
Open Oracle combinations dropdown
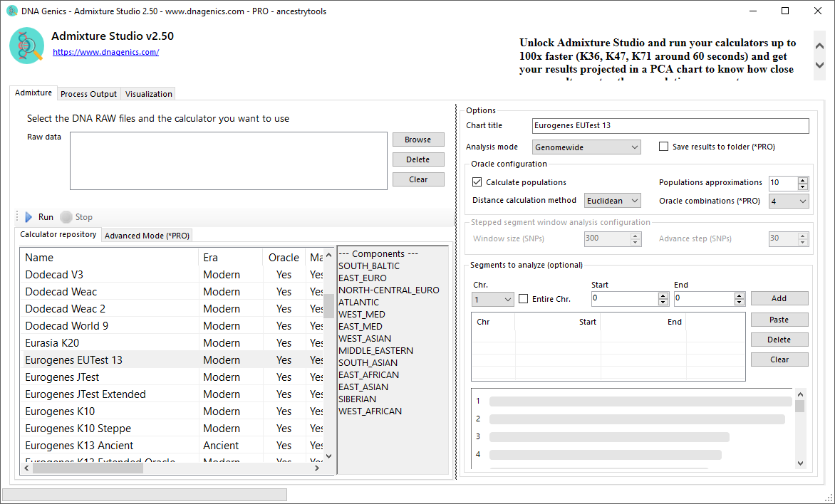tap(789, 201)
